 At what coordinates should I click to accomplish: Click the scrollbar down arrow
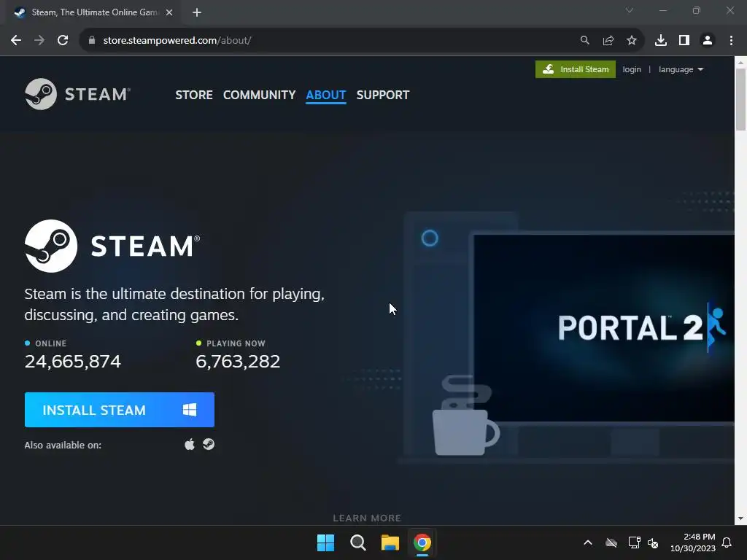point(740,519)
